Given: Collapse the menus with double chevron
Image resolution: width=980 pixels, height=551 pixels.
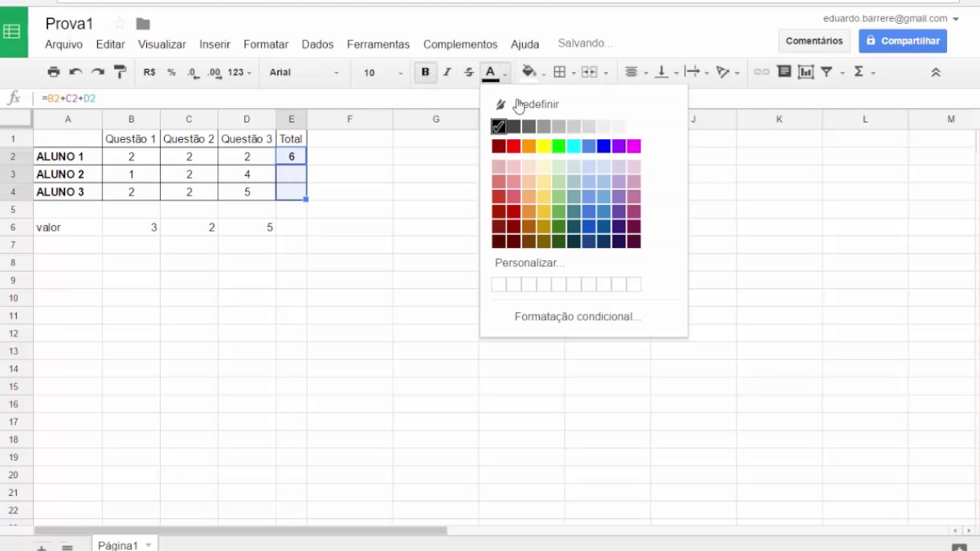Looking at the screenshot, I should pyautogui.click(x=935, y=72).
